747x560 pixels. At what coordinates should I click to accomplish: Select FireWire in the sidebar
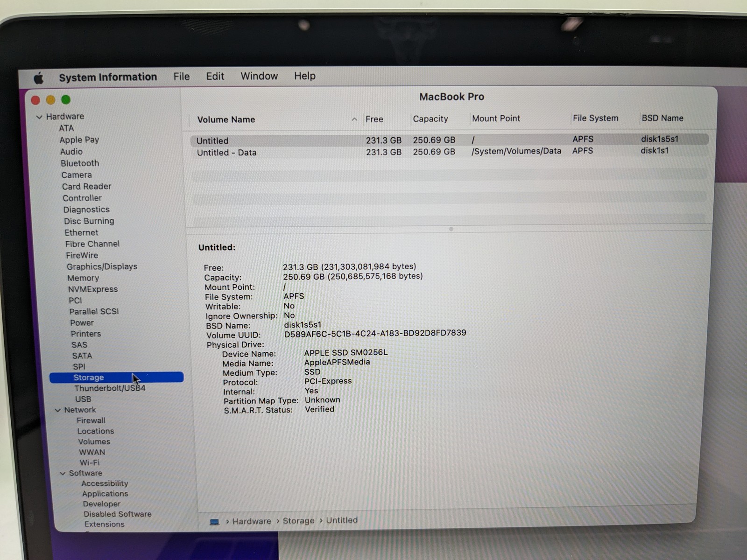point(82,255)
